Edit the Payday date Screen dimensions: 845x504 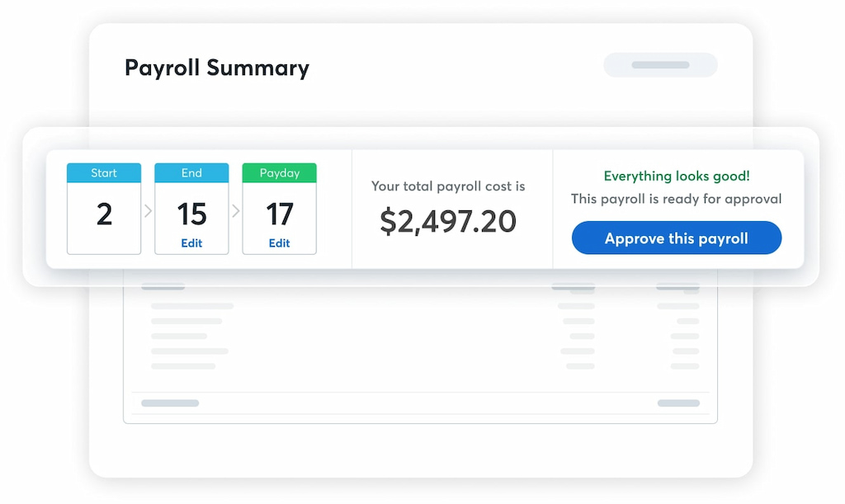pyautogui.click(x=279, y=243)
